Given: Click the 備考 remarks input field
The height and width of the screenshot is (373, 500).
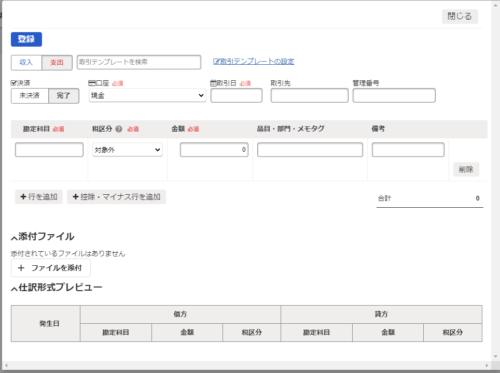Looking at the screenshot, I should tap(408, 150).
